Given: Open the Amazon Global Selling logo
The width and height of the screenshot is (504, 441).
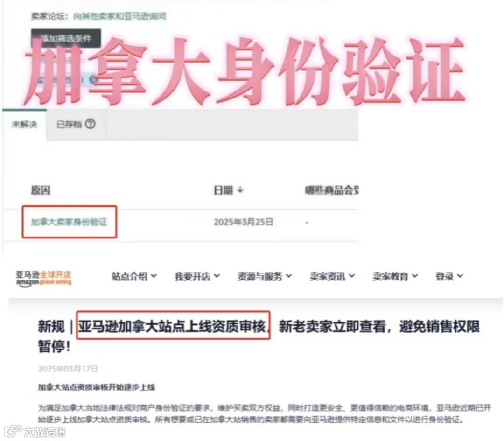Looking at the screenshot, I should coord(44,278).
